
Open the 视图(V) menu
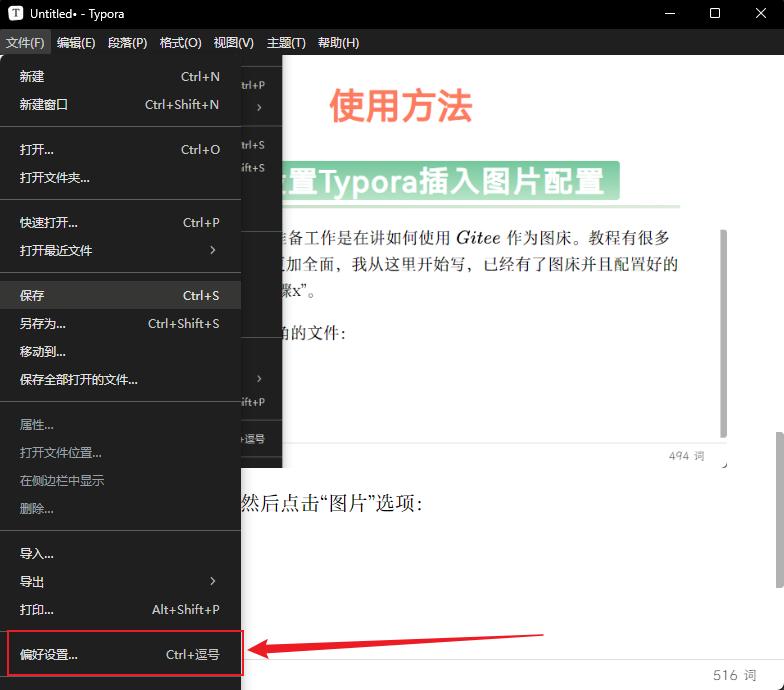234,42
